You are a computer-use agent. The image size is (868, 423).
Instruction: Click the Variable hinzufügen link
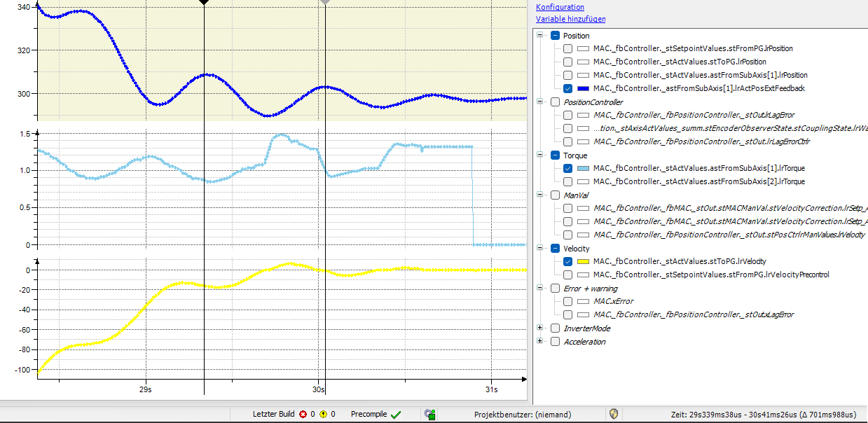point(570,20)
